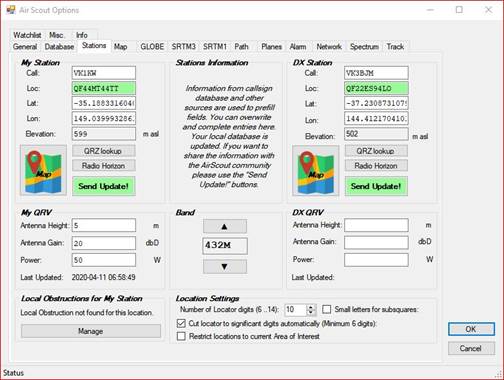Confirm with the OK button

point(471,329)
